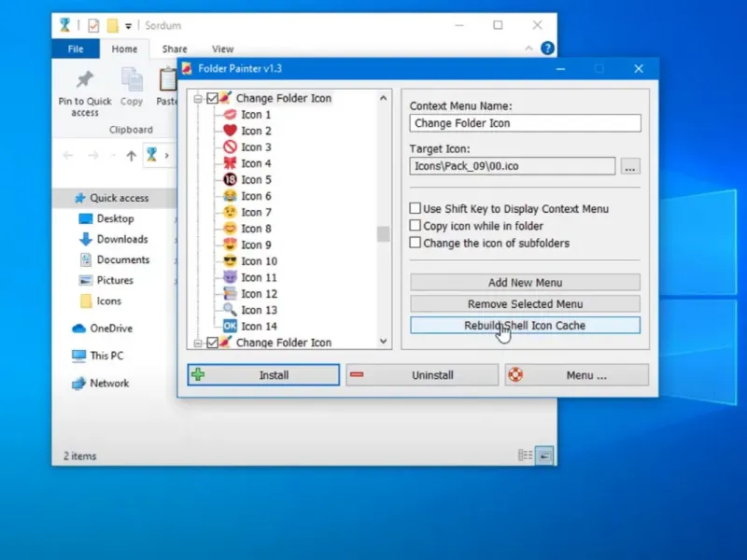Click the paintbrush icon of top Change Folder Icon
Screen dimensions: 747x560
[225, 98]
